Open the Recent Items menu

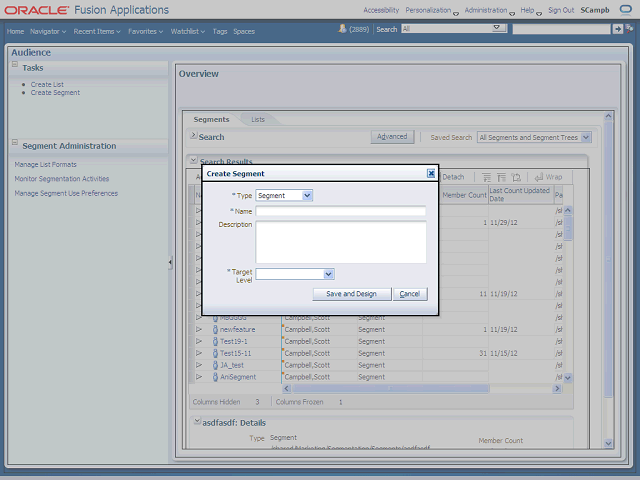(x=97, y=31)
